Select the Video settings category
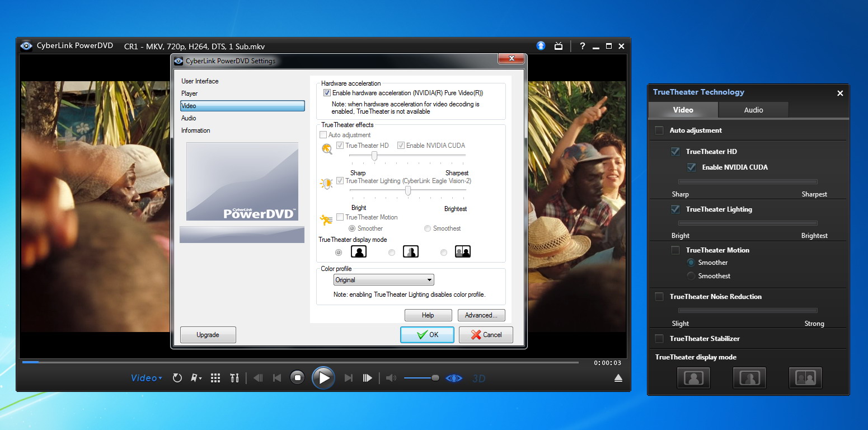Screen dimensions: 868x430 [x=242, y=106]
